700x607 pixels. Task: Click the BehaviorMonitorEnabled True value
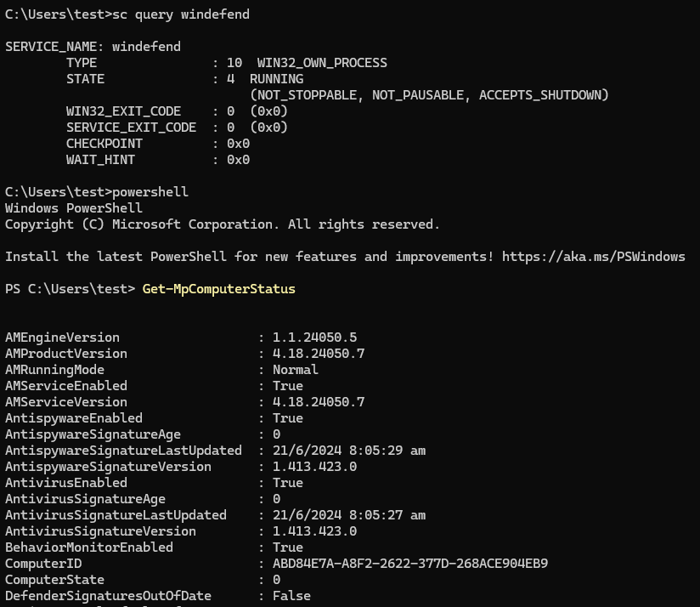287,547
